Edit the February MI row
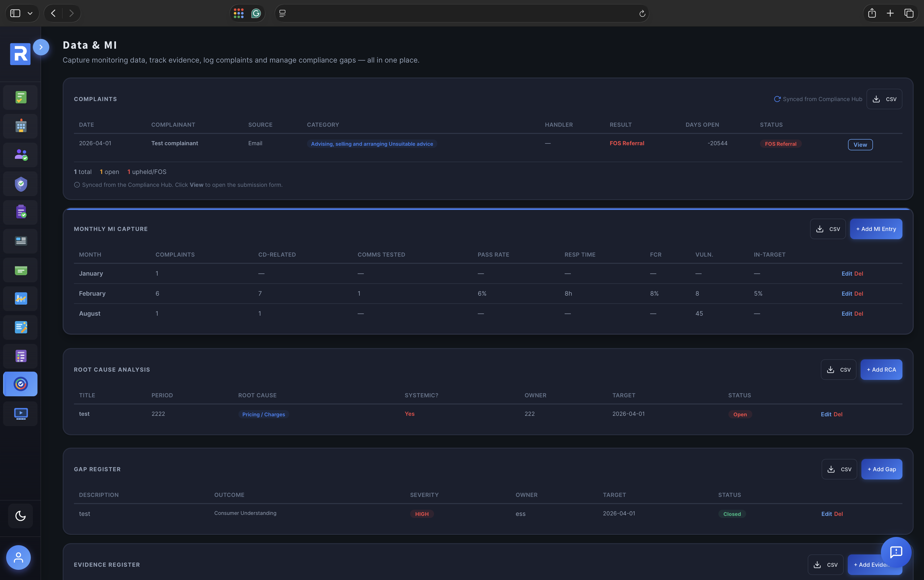 click(846, 294)
